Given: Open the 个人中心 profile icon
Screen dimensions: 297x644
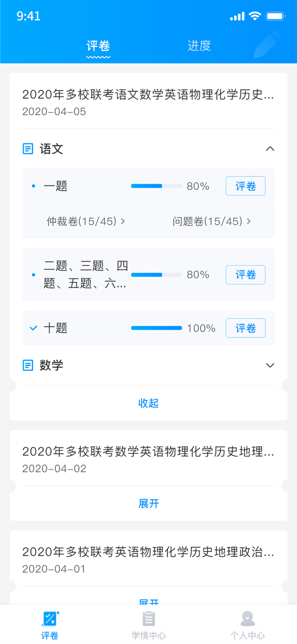Looking at the screenshot, I should [x=247, y=619].
